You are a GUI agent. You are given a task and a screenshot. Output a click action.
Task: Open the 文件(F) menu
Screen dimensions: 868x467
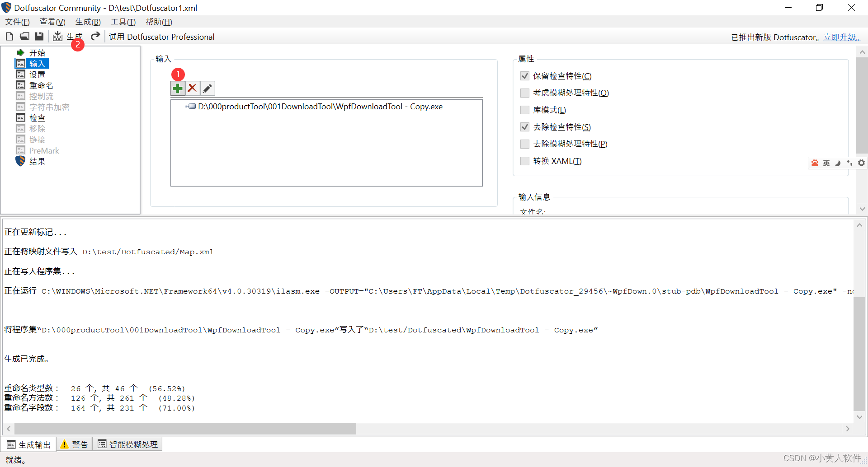pos(17,22)
